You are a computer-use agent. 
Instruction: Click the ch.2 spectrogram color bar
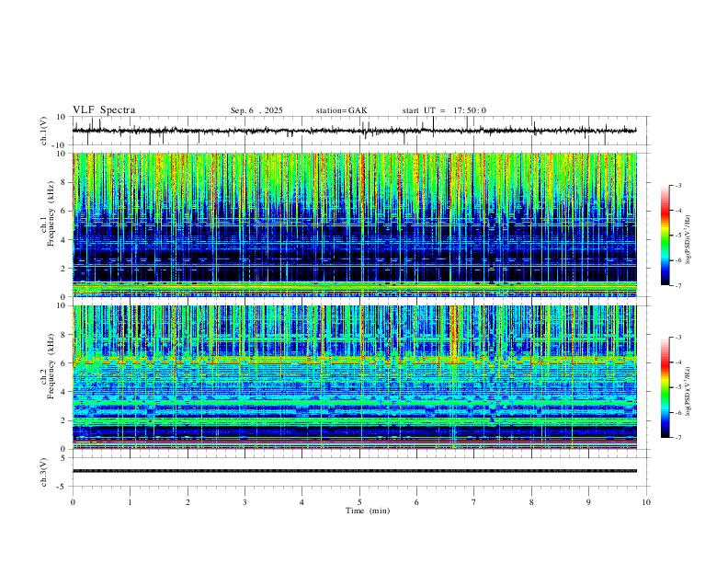665,387
